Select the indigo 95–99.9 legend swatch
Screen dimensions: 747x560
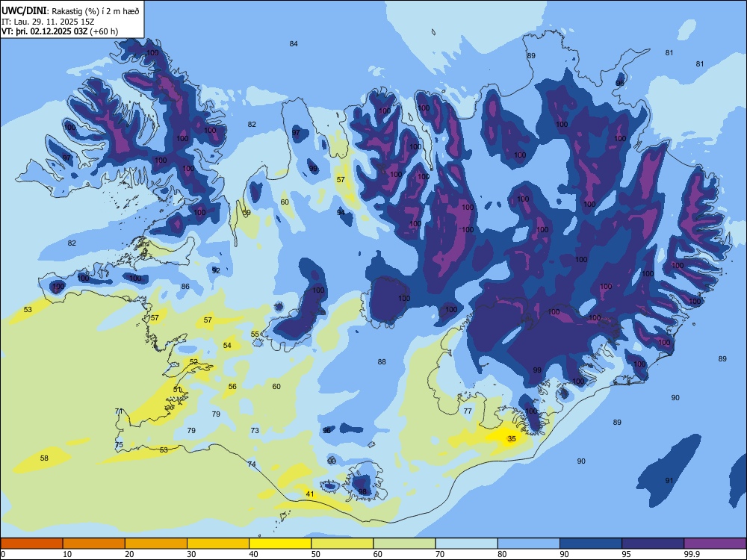click(653, 544)
